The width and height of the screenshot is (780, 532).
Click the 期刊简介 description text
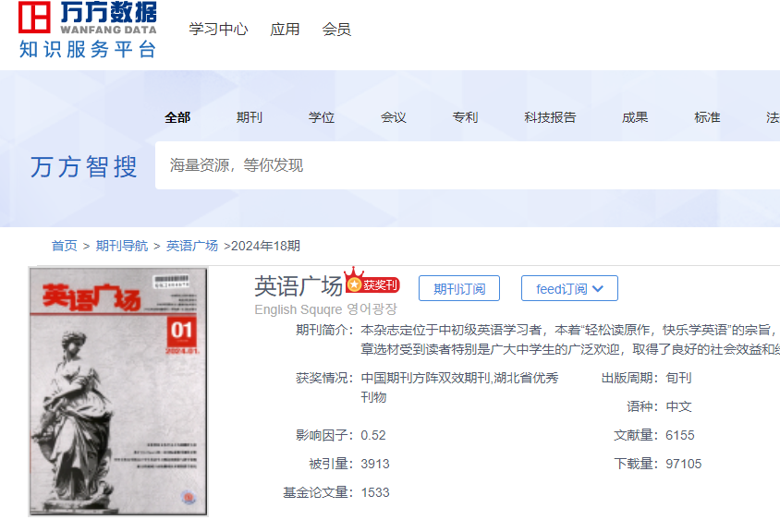click(x=570, y=340)
